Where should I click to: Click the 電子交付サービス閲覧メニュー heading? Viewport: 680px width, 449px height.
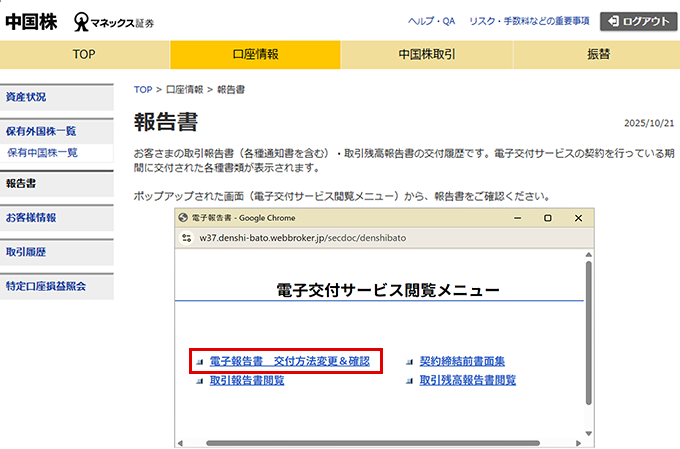pos(388,290)
